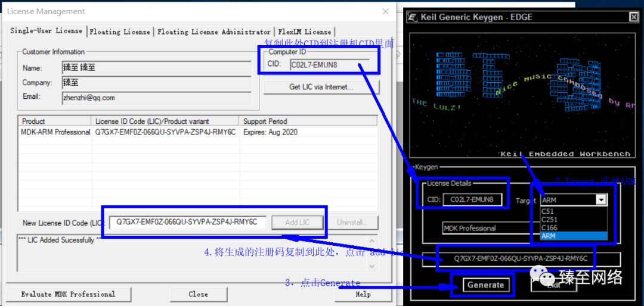644x306 pixels.
Task: Click the generated license code field in keygen
Action: pyautogui.click(x=521, y=259)
